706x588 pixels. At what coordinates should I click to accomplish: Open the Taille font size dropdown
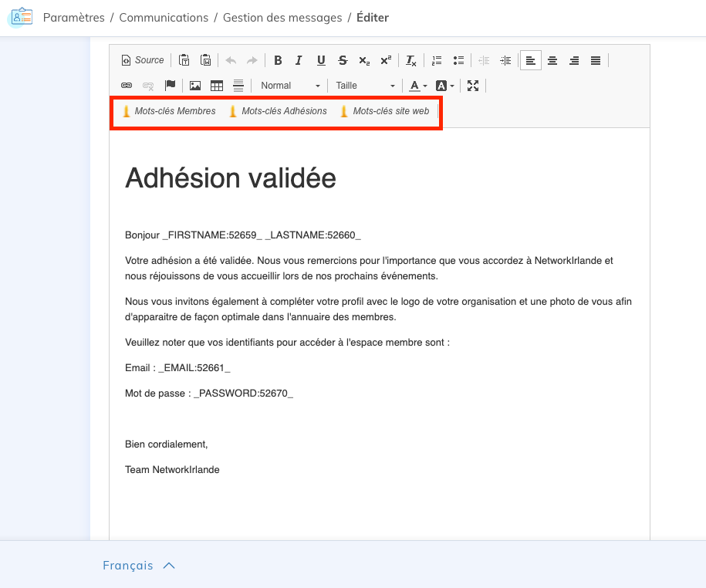365,86
